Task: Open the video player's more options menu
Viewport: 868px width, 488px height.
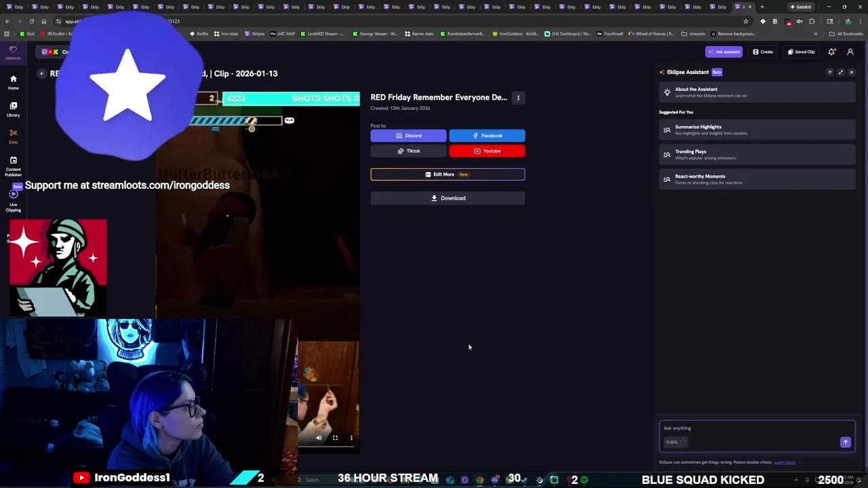Action: (x=351, y=438)
